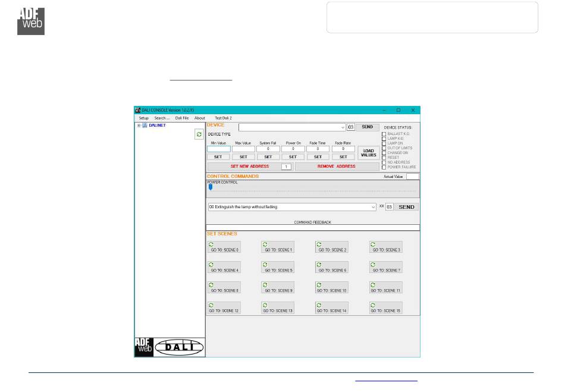Click the refresh icon on GO TO: SCENE 7

(373, 265)
